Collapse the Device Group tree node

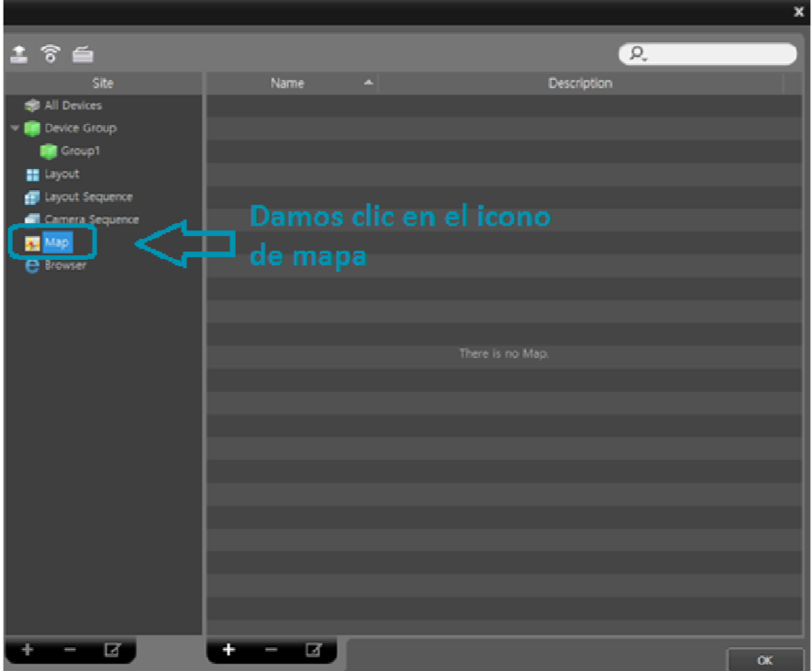[15, 128]
